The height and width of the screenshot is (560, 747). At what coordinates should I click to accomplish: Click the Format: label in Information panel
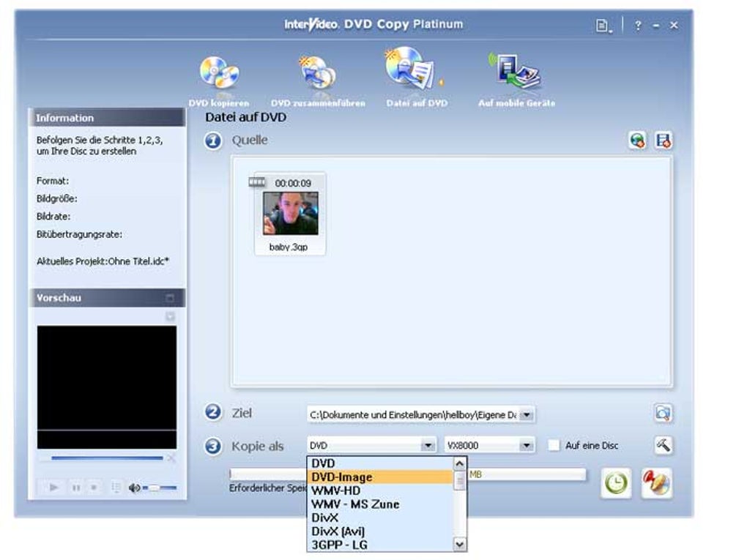(53, 181)
